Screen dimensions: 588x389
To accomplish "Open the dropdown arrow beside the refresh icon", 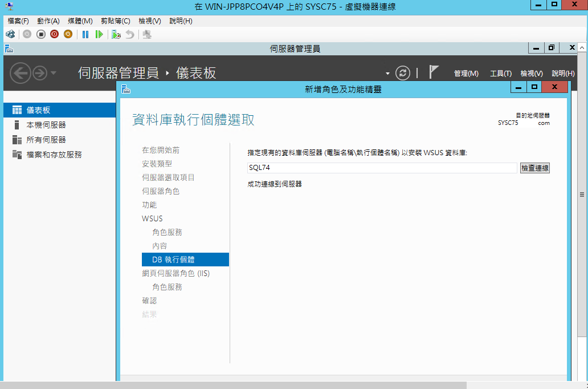I will click(x=388, y=74).
